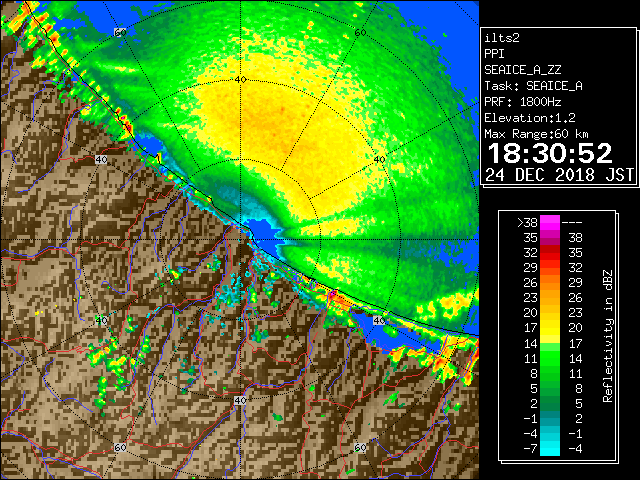
Task: Click the '40' range label south of center
Action: [240, 400]
